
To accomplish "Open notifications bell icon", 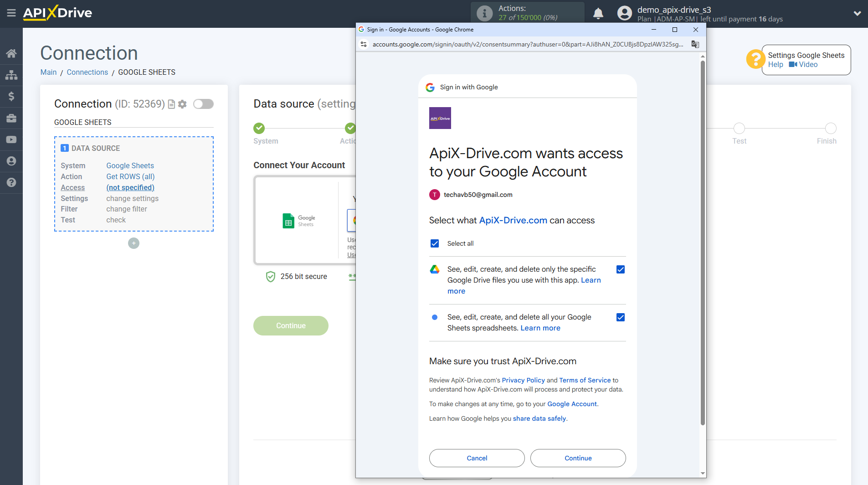I will [x=598, y=14].
